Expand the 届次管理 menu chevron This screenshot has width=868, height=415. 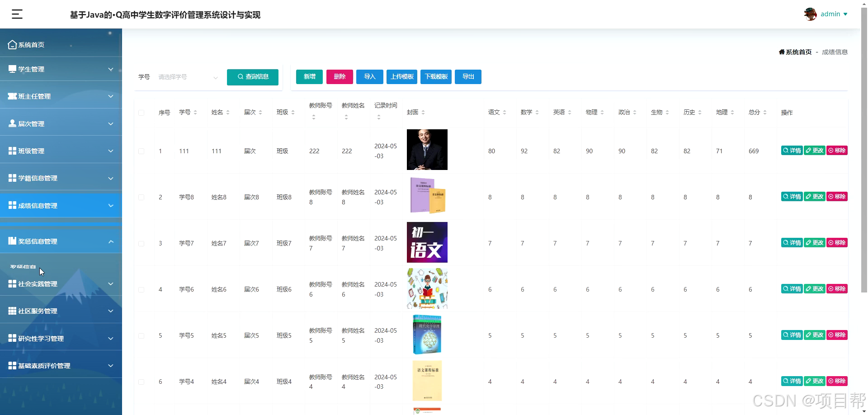[x=111, y=124]
